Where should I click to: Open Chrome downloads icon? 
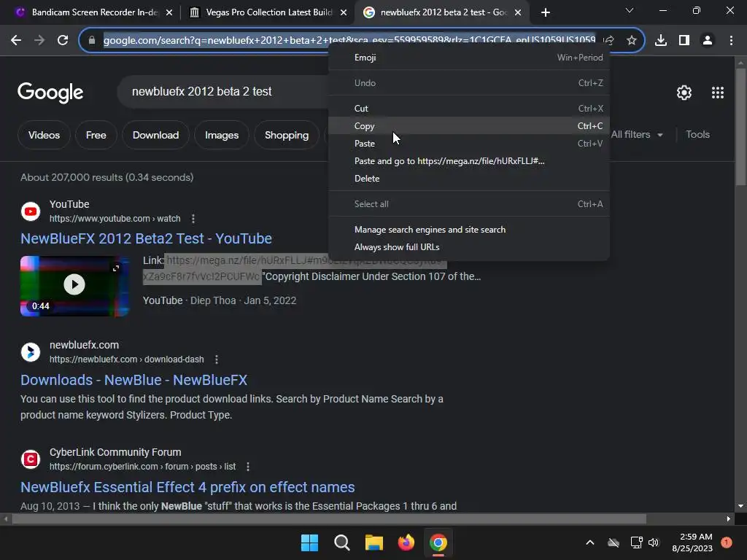[661, 41]
